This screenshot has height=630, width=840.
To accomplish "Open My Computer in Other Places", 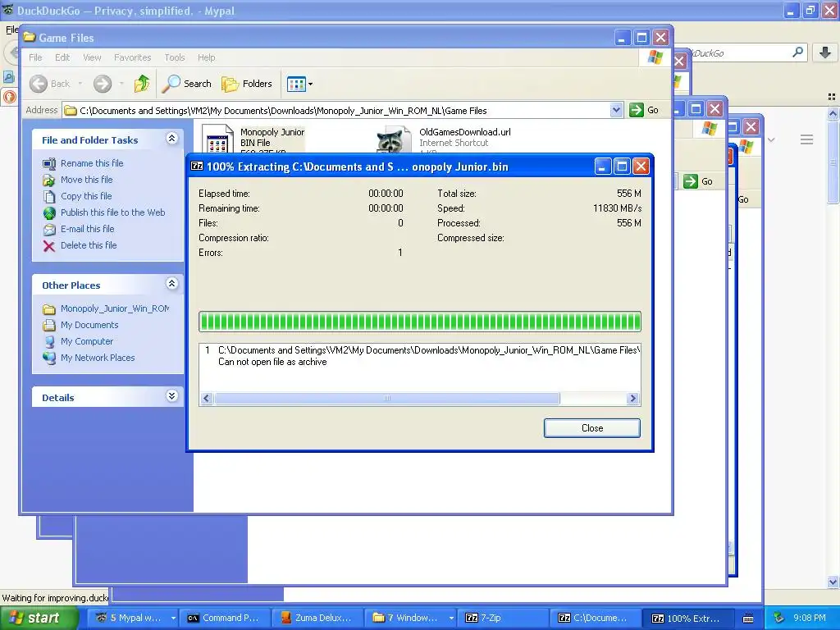I will click(x=87, y=341).
